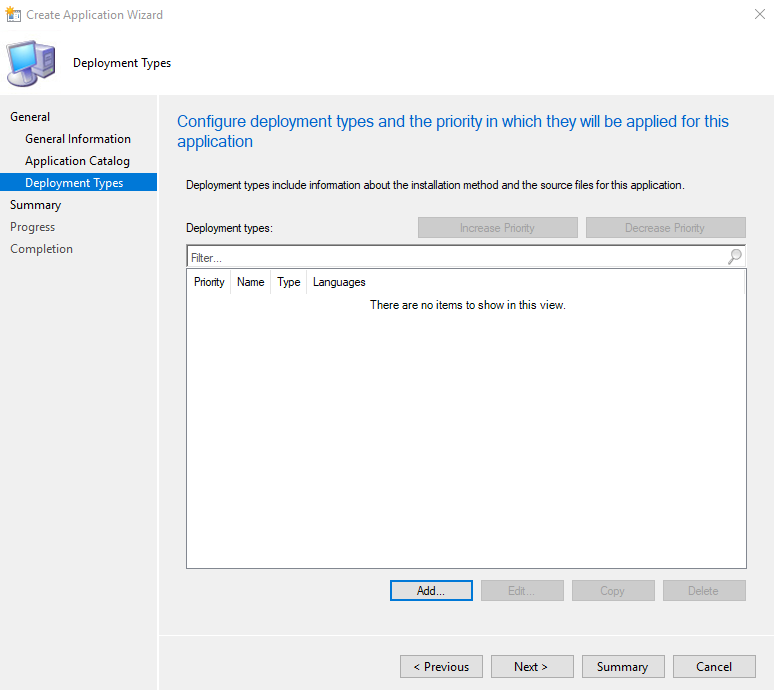The width and height of the screenshot is (774, 690).
Task: Type in the Filter input field
Action: [x=455, y=257]
